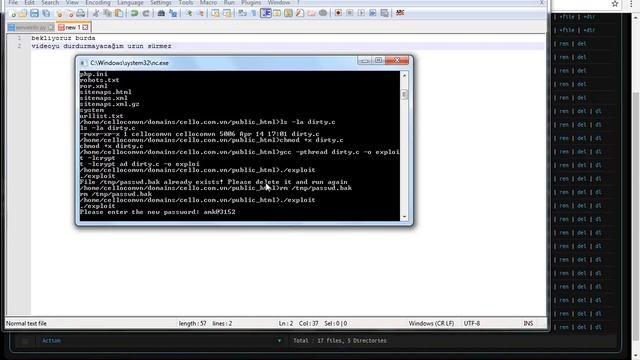Viewport: 640px width, 360px height.
Task: Click the Zoom Out toolbar icon
Action: (x=200, y=13)
